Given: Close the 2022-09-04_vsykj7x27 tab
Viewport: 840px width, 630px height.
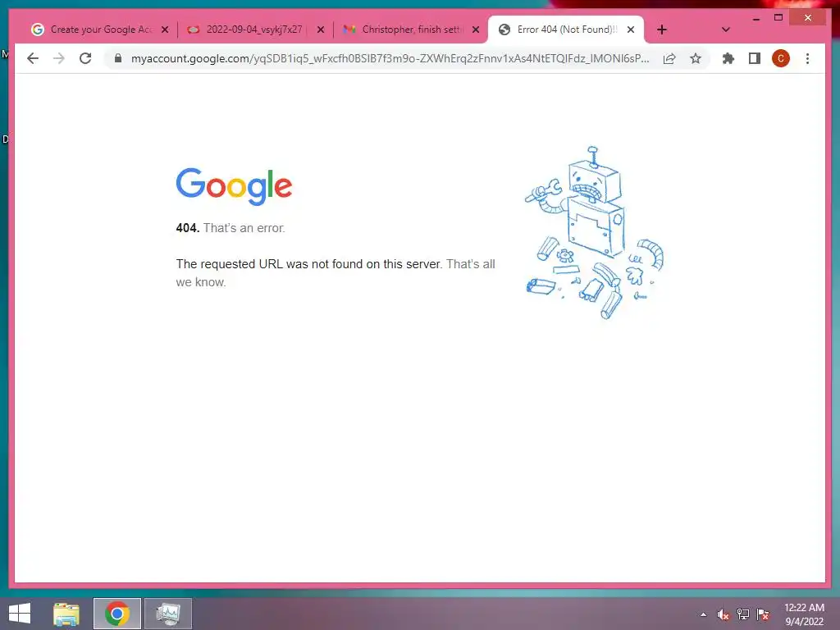Looking at the screenshot, I should (x=321, y=30).
